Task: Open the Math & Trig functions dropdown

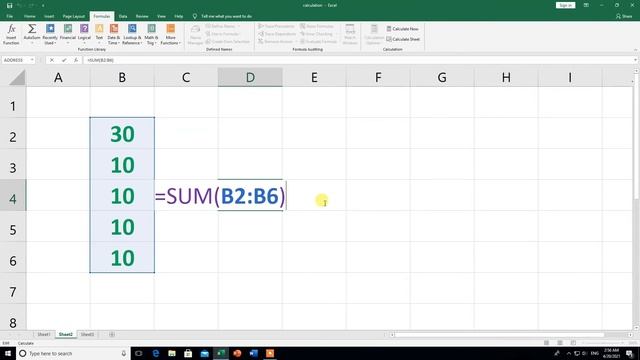Action: (151, 34)
